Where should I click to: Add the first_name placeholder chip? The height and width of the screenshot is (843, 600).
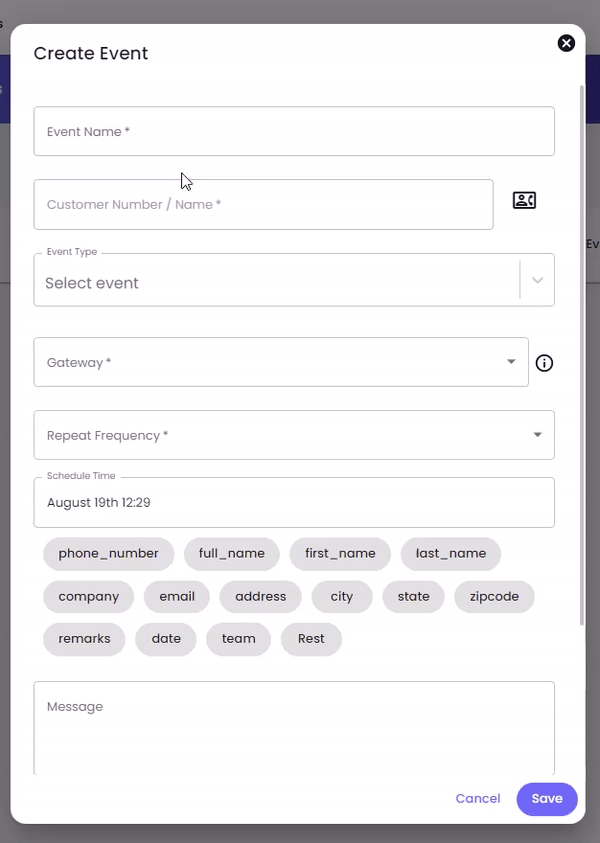tap(340, 554)
